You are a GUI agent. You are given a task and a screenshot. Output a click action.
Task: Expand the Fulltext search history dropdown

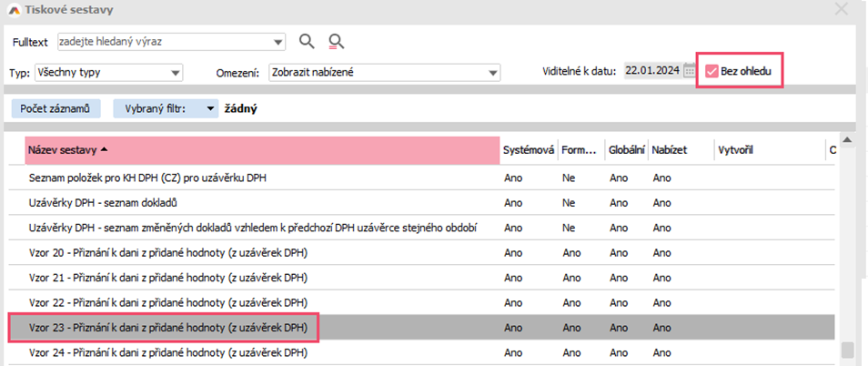tap(278, 41)
